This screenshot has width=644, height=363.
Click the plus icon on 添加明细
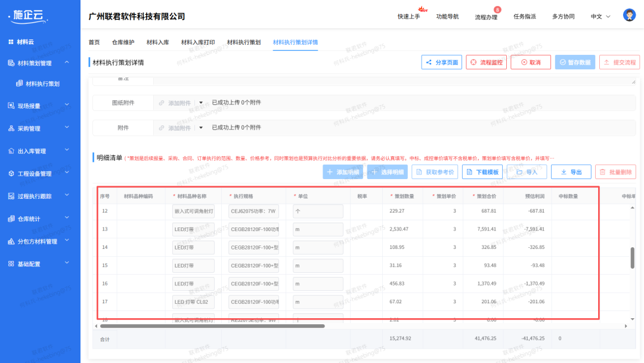click(x=330, y=172)
